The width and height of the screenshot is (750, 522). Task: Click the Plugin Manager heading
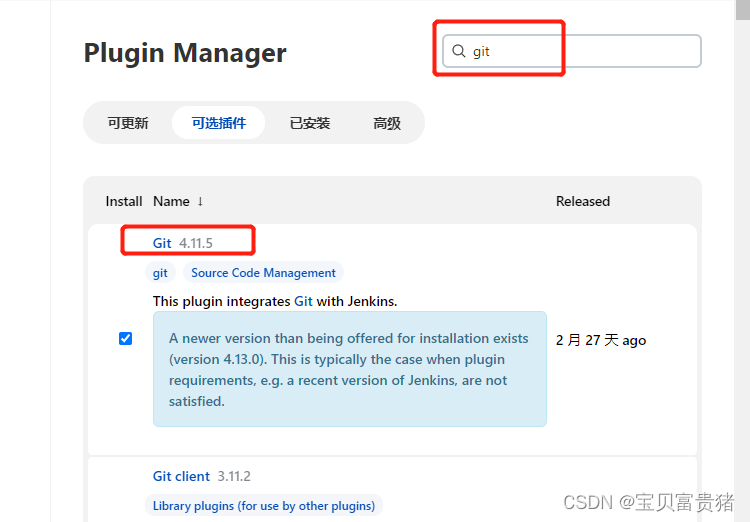(185, 53)
